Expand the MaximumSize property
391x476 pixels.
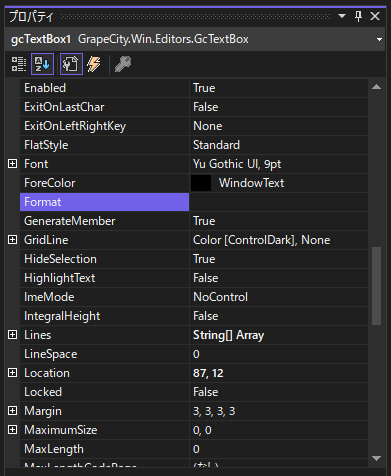pos(12,430)
